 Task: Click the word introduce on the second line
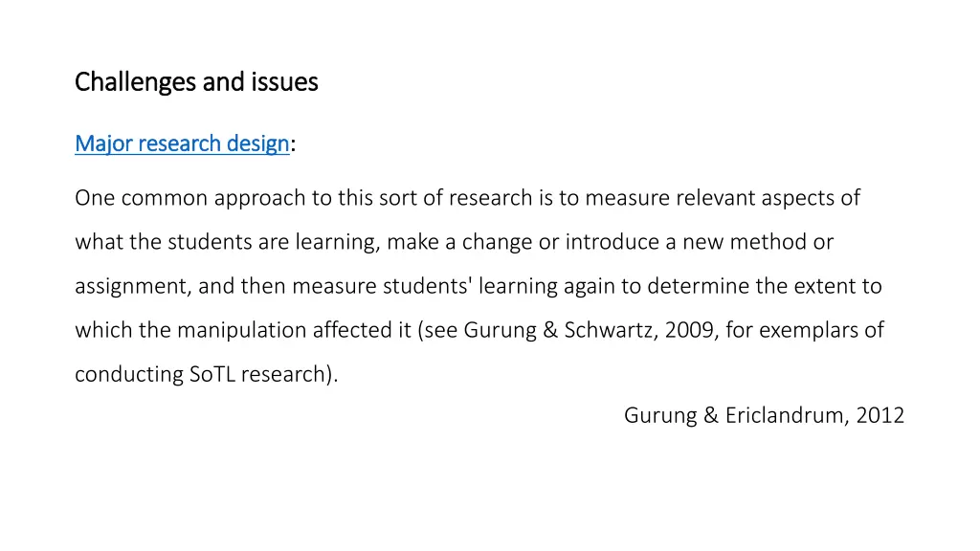coord(612,242)
